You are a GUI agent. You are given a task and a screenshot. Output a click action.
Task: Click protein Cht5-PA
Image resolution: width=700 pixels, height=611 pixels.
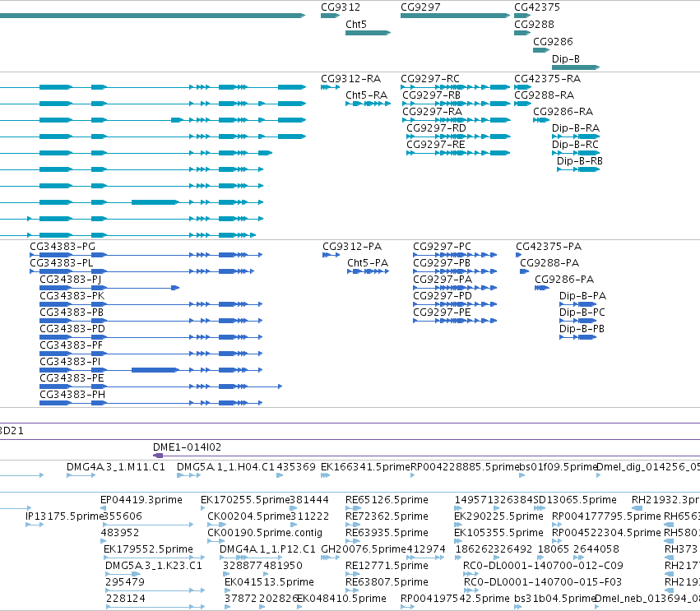click(368, 263)
